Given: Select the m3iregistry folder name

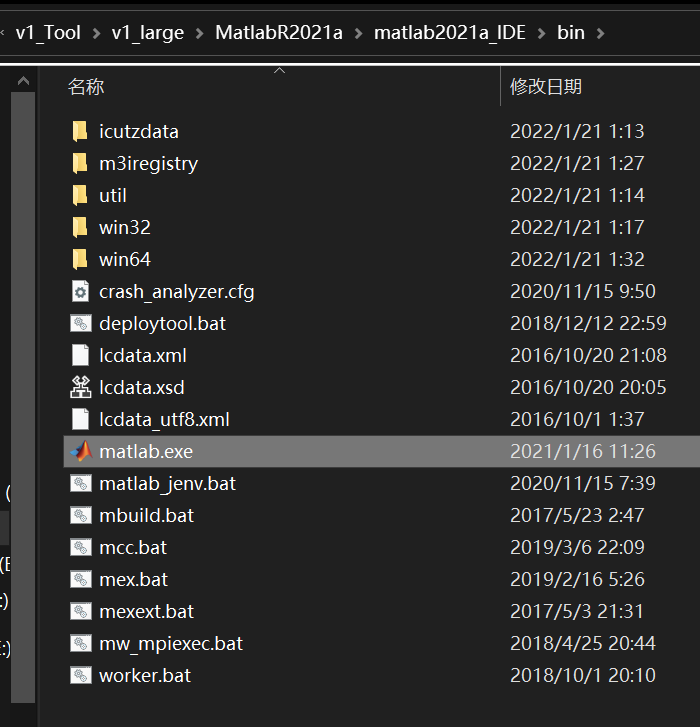Looking at the screenshot, I should coord(148,164).
